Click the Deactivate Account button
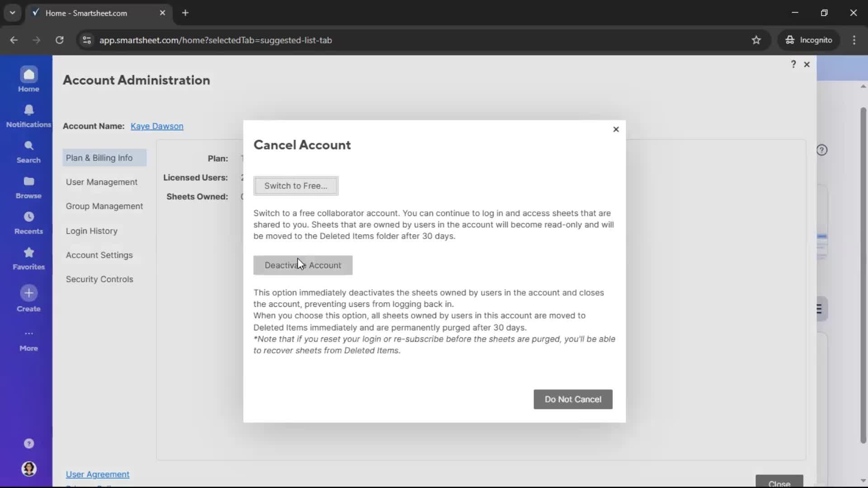This screenshot has width=868, height=488. click(x=302, y=265)
